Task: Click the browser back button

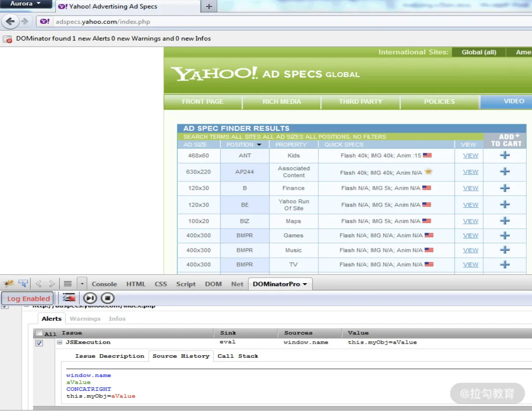Action: pyautogui.click(x=11, y=21)
